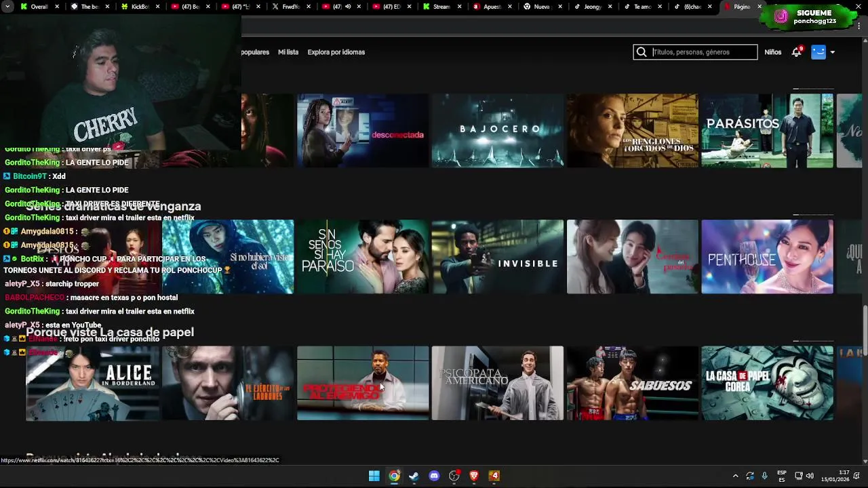Switch the ESP keyboard language indicator
The image size is (868, 488).
point(782,476)
